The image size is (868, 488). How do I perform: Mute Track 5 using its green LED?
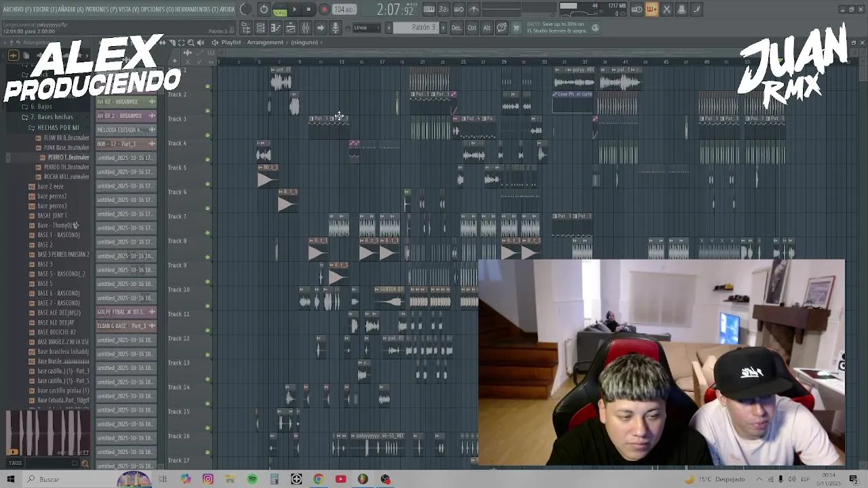[x=208, y=184]
